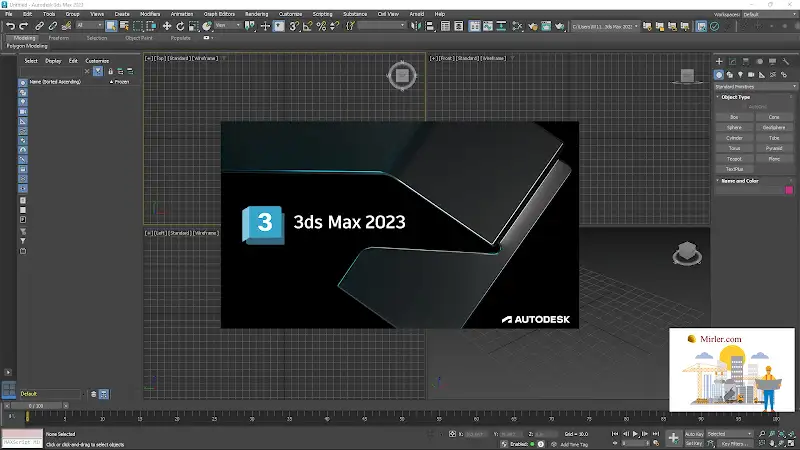Create a Torus primitive

(734, 148)
